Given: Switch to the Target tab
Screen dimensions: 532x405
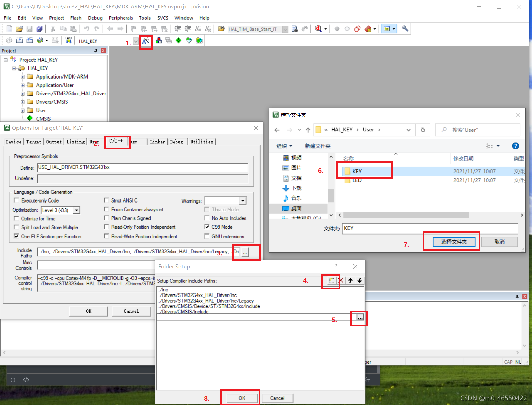Looking at the screenshot, I should (x=34, y=142).
